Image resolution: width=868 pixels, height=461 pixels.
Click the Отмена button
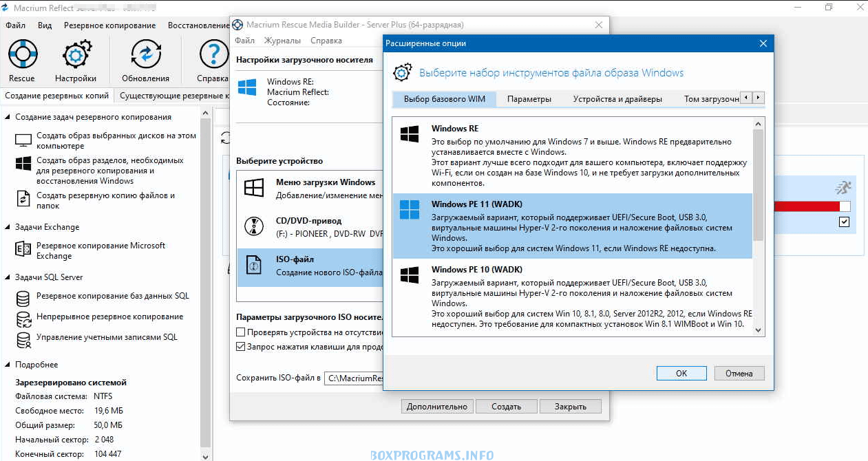[739, 373]
